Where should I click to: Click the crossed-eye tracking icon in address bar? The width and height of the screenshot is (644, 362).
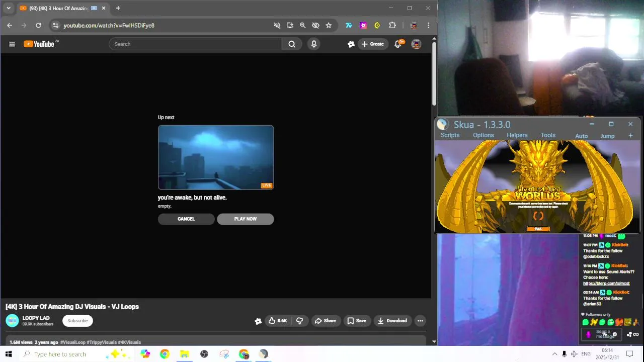(x=315, y=25)
